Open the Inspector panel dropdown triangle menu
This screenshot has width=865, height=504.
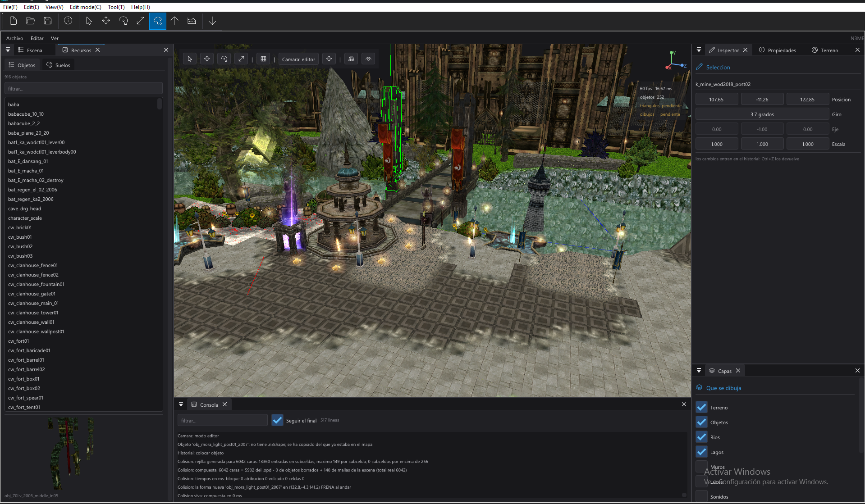pyautogui.click(x=699, y=50)
